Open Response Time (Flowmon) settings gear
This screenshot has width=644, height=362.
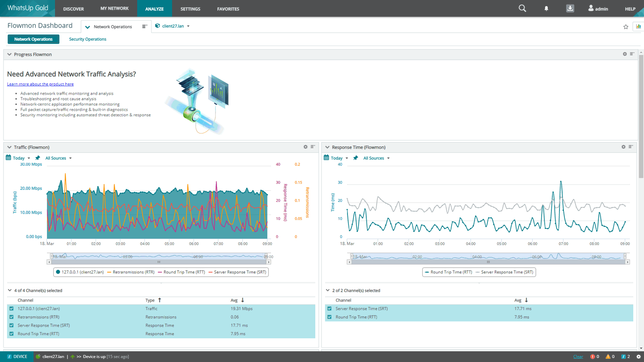623,147
